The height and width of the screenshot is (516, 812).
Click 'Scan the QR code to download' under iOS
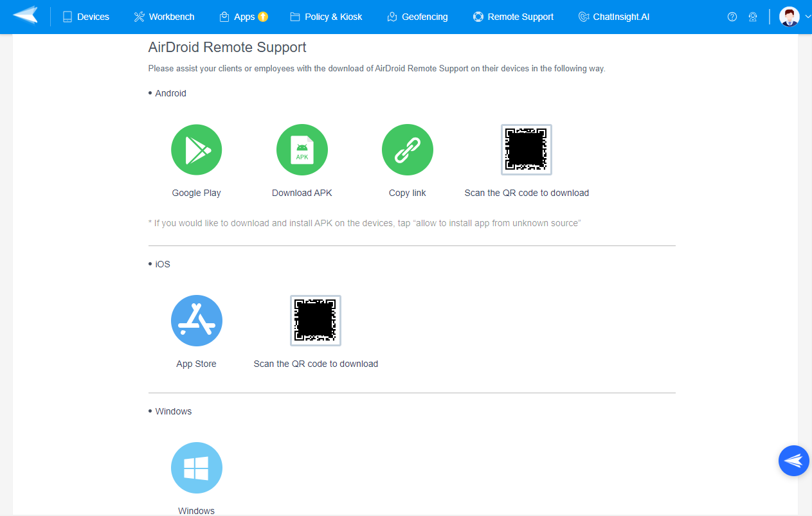coord(316,364)
